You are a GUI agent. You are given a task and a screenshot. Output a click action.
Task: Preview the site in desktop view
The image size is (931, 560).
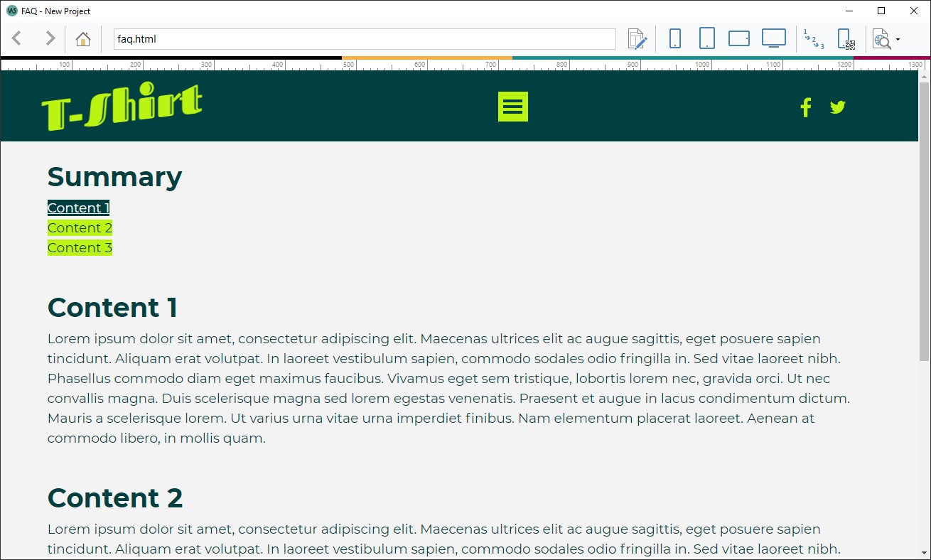pyautogui.click(x=773, y=38)
